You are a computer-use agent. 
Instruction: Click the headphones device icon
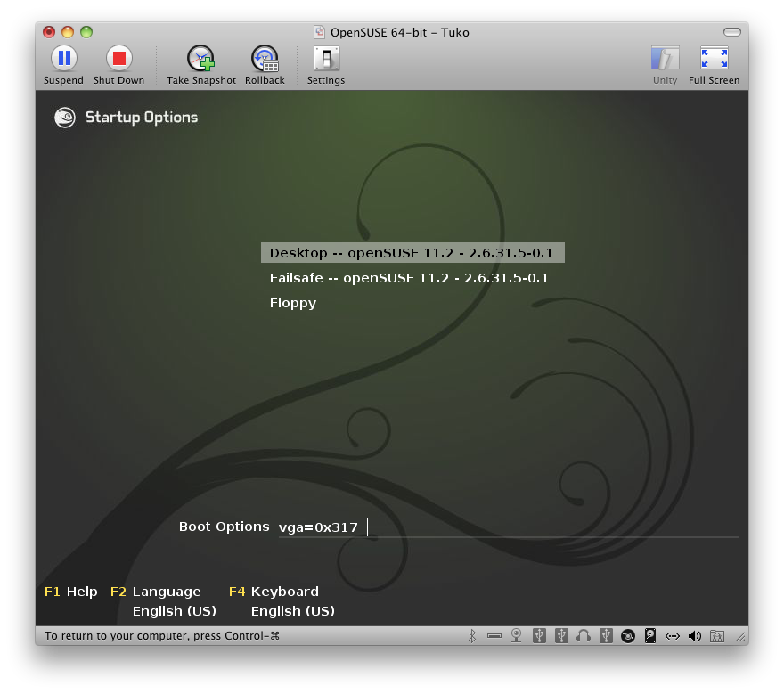(x=584, y=636)
